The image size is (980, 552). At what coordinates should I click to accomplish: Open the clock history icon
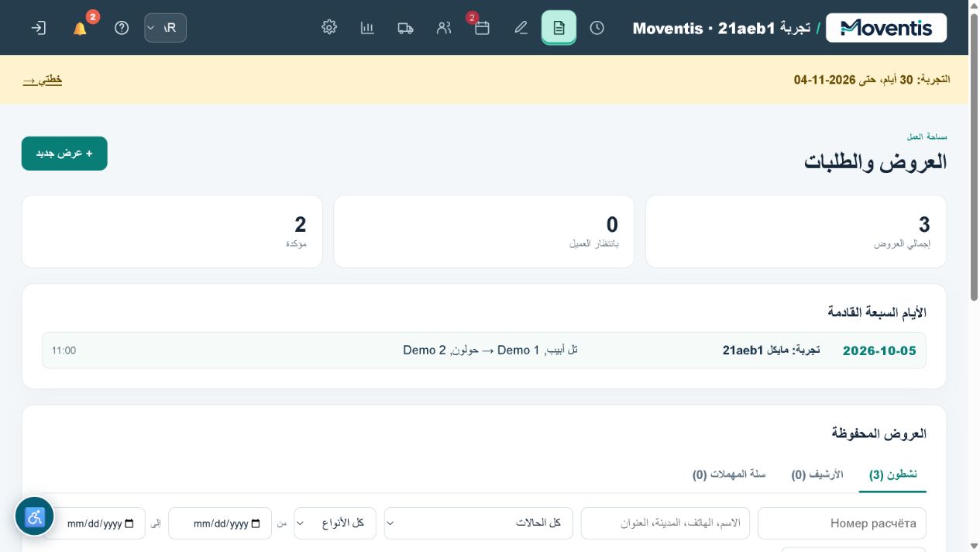tap(597, 28)
